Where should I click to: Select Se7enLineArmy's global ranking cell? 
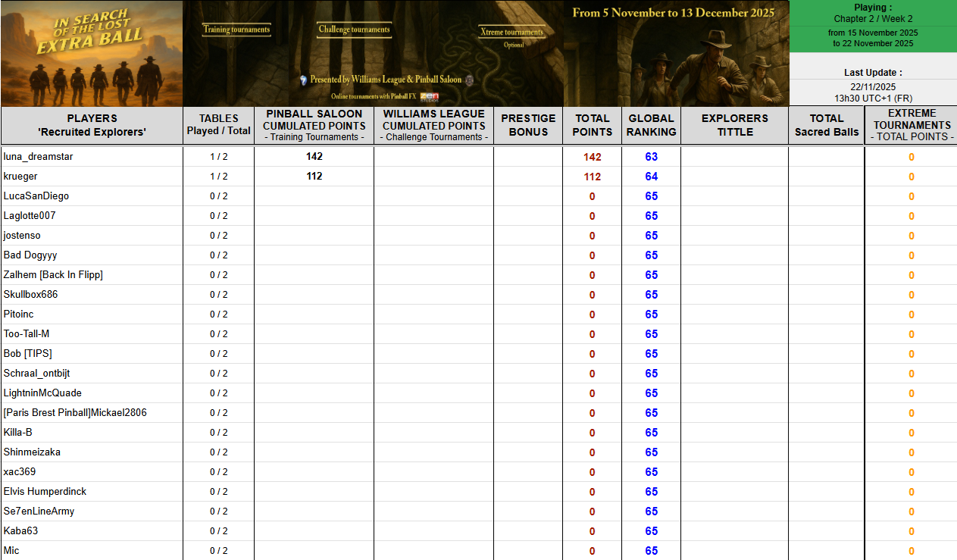[651, 512]
